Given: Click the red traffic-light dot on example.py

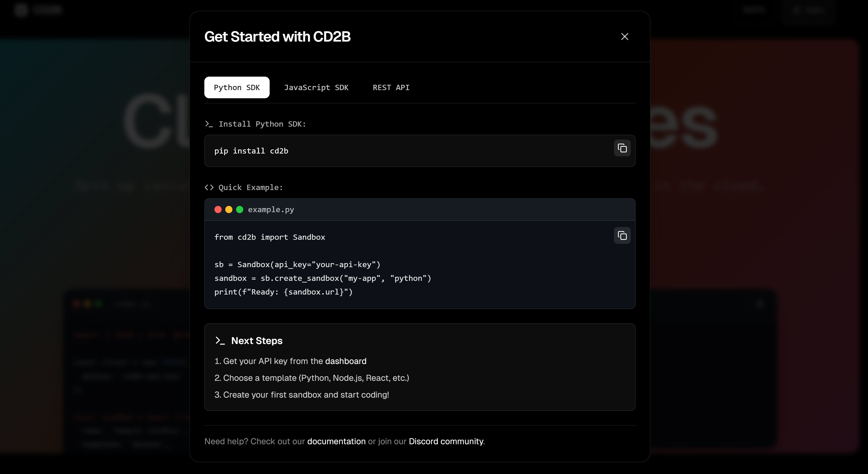Looking at the screenshot, I should click(x=218, y=209).
